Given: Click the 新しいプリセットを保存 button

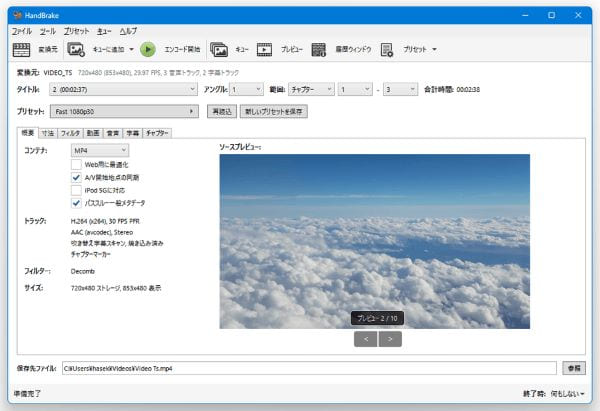Looking at the screenshot, I should [x=274, y=112].
